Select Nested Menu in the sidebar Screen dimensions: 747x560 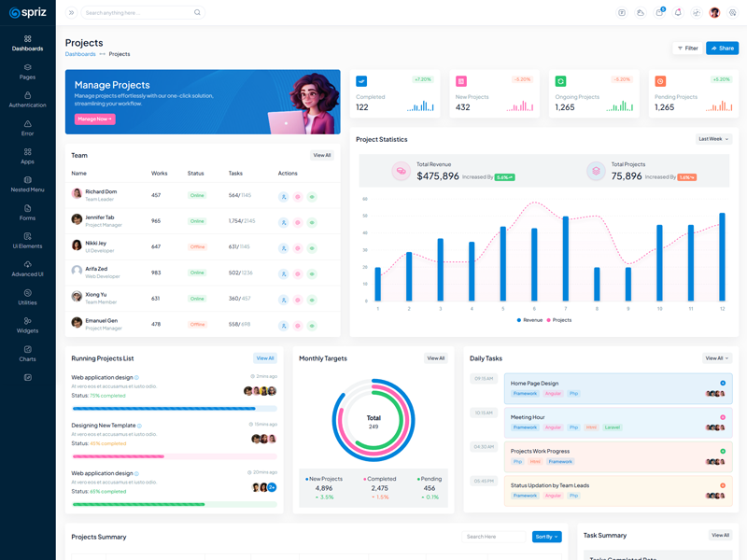[x=27, y=184]
